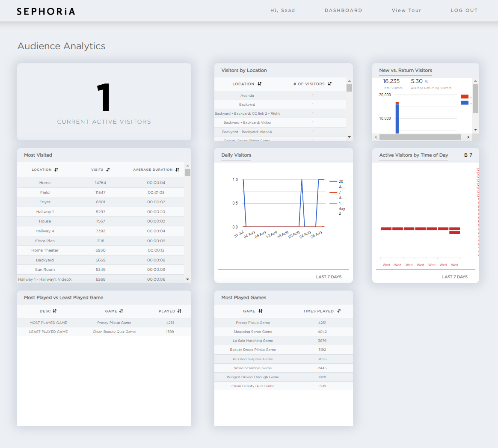
Task: Select the Foyer location row
Action: tap(101, 202)
